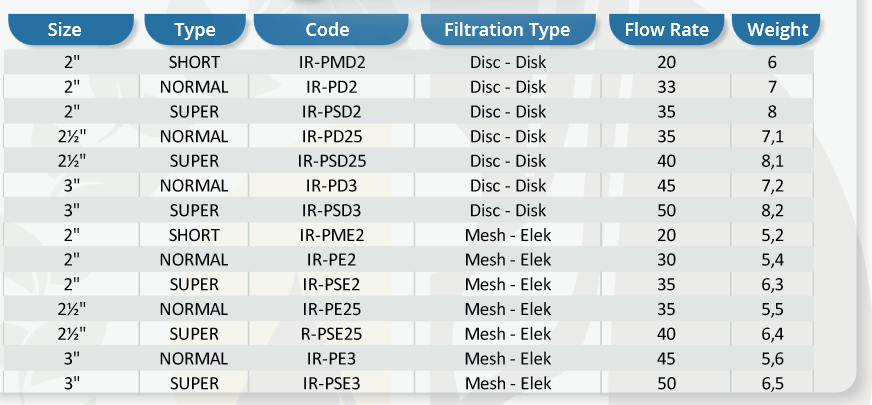Click the Size column header
The width and height of the screenshot is (872, 405).
tap(65, 30)
